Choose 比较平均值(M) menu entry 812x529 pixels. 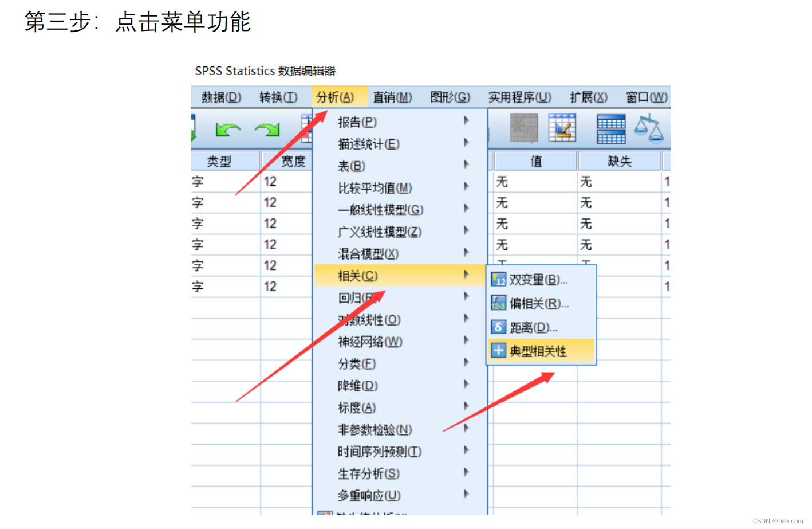tap(400, 188)
